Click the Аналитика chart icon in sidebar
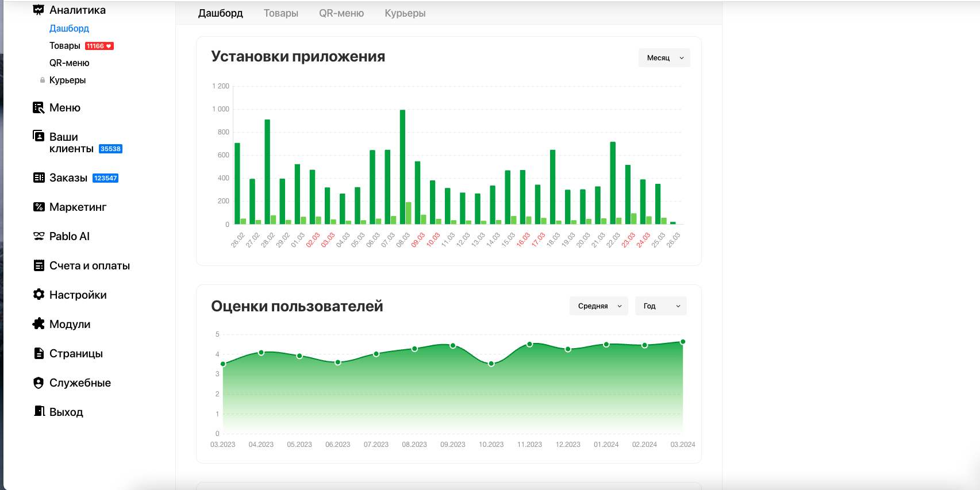The width and height of the screenshot is (980, 490). point(39,10)
